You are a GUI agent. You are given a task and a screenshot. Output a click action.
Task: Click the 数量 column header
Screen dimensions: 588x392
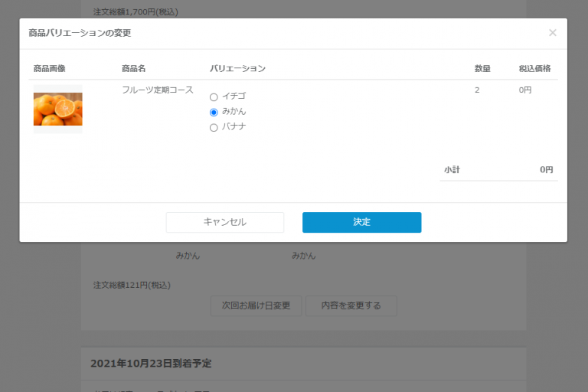[x=482, y=69]
